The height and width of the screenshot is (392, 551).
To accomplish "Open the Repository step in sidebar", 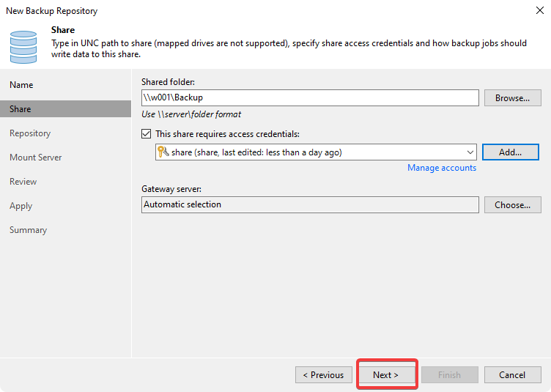I will pos(30,133).
